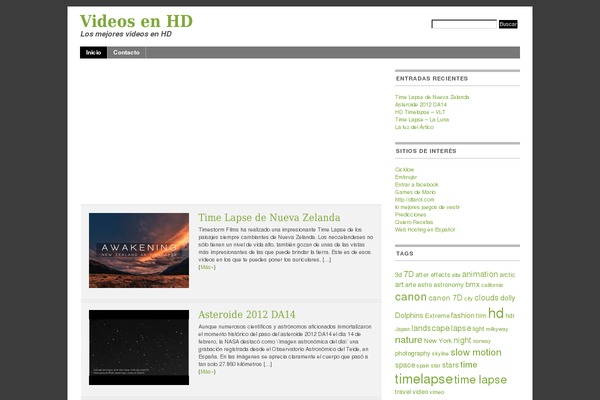Select the large canon tag

click(x=411, y=297)
